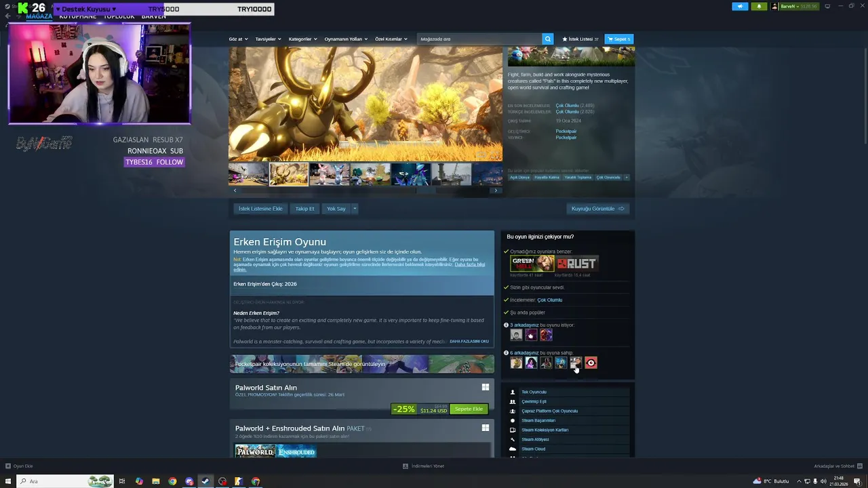Select the first screenshot thumbnail in strip
The image size is (868, 488).
248,174
